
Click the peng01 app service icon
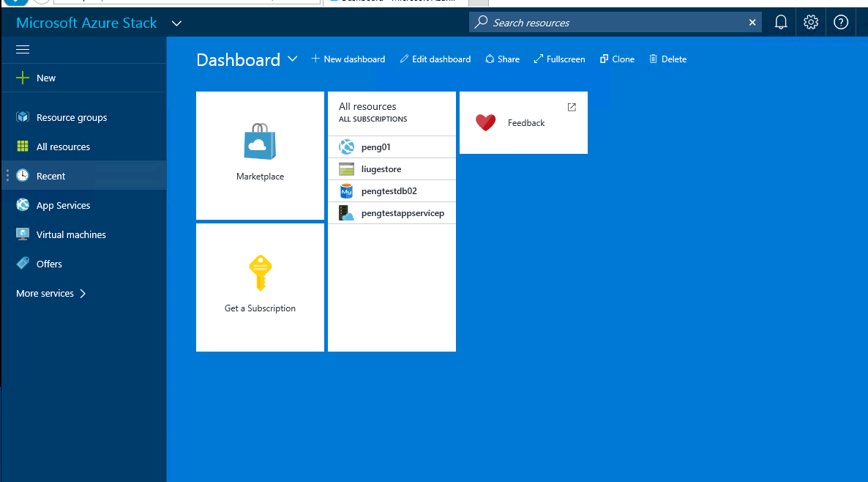click(x=346, y=147)
